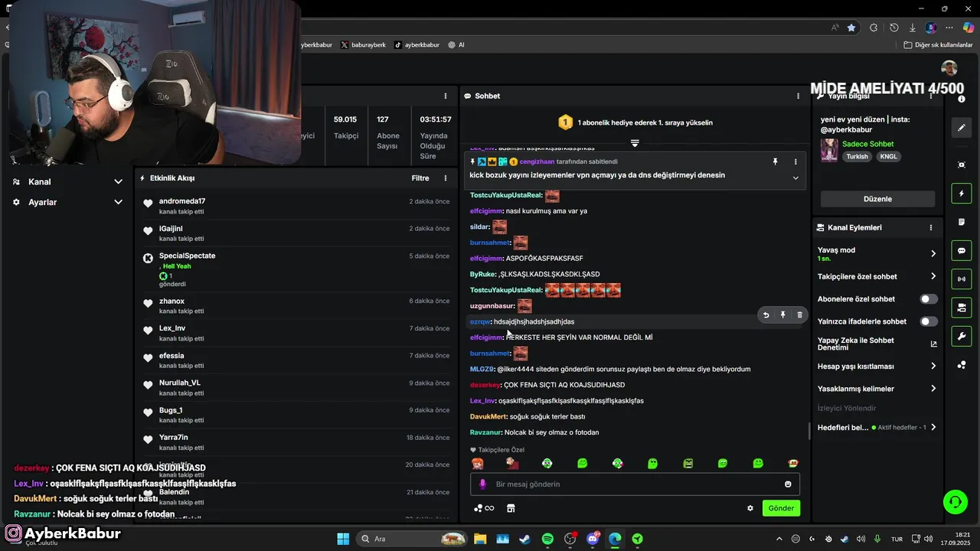Pin ozrqw's message with pin icon
The width and height of the screenshot is (980, 551).
[x=782, y=315]
